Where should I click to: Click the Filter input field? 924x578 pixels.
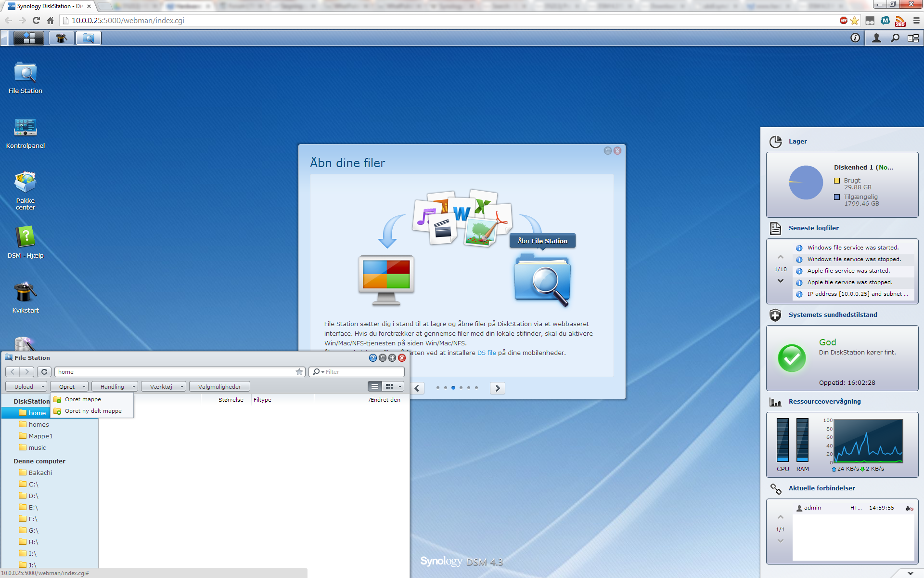pos(364,372)
